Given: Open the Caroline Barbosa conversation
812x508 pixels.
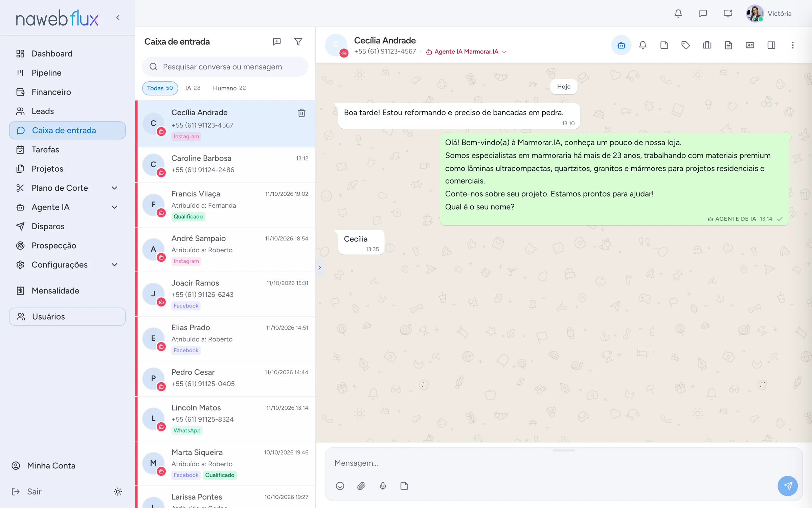Looking at the screenshot, I should pos(225,165).
